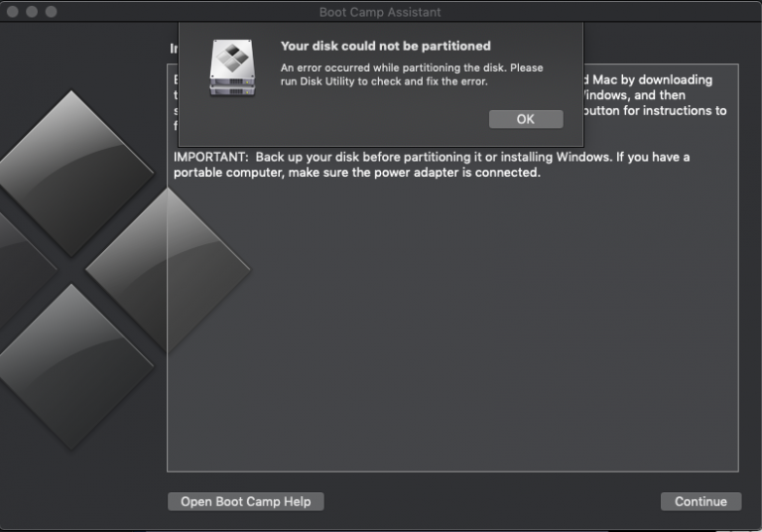Click the Boot Camp disk icon in the alert

pos(232,67)
